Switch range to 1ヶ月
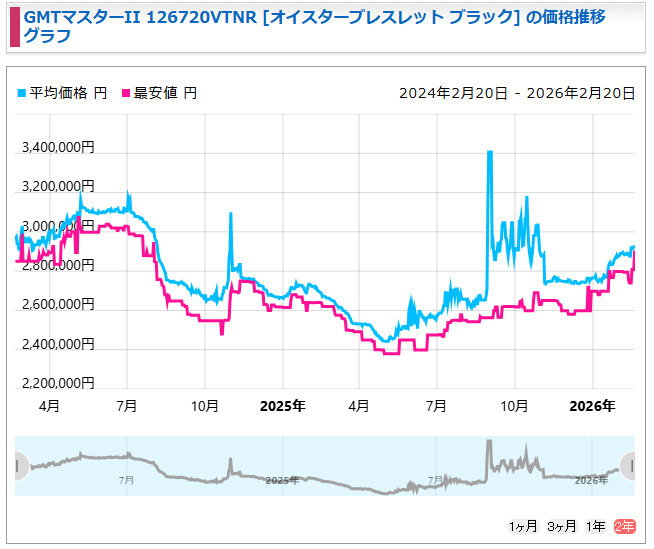This screenshot has width=654, height=549. (x=523, y=526)
